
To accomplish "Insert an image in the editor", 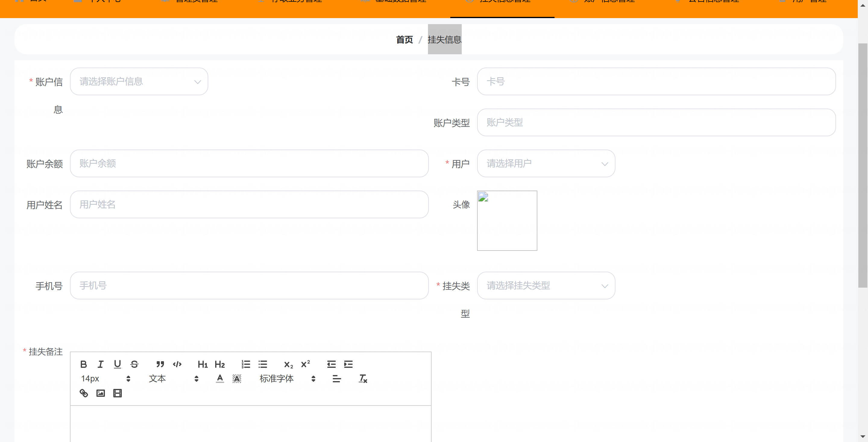I will pos(100,393).
